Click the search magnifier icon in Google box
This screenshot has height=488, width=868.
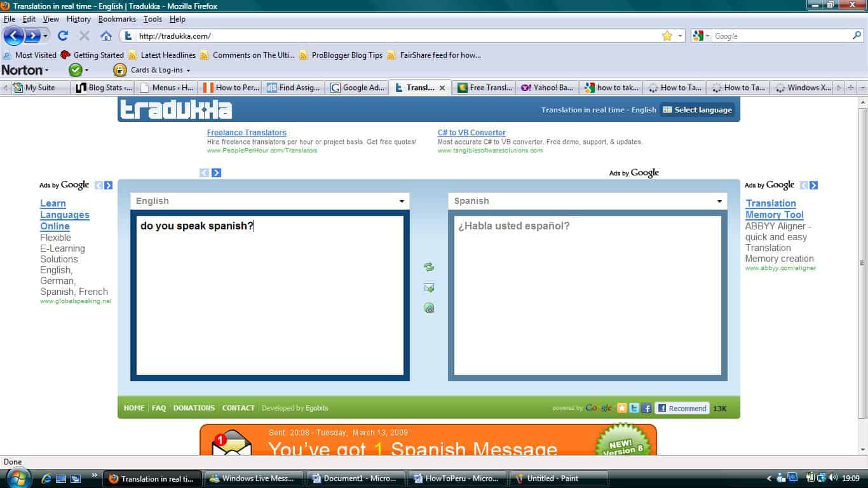857,36
